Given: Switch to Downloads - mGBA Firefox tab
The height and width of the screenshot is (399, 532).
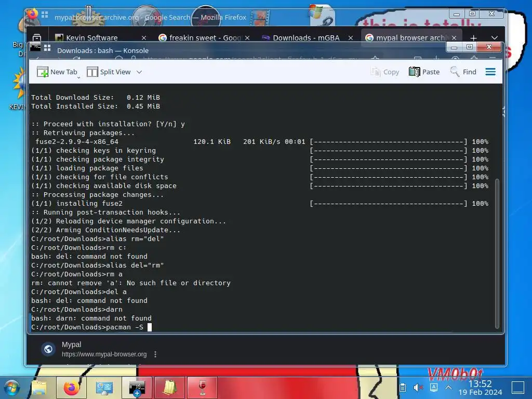Looking at the screenshot, I should click(x=301, y=37).
